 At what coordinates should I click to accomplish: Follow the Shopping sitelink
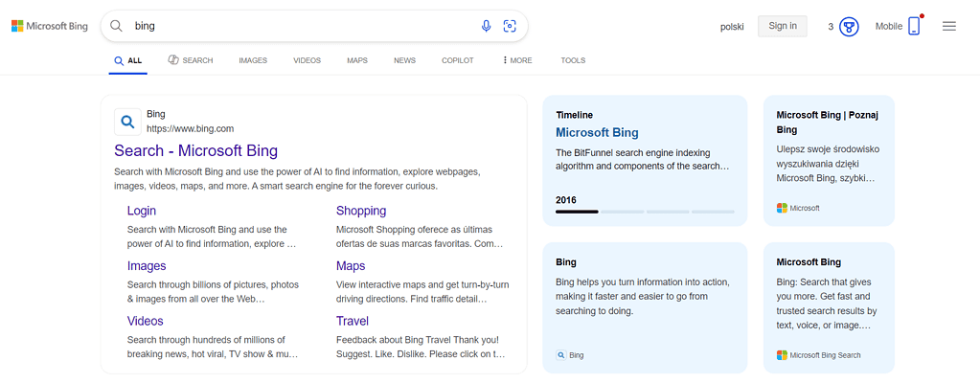click(361, 211)
